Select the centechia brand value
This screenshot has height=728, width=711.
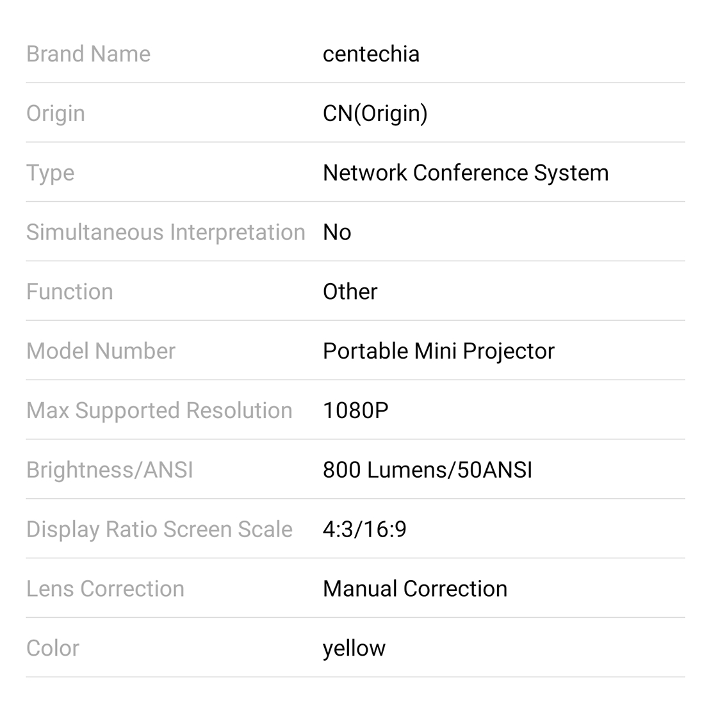(371, 54)
